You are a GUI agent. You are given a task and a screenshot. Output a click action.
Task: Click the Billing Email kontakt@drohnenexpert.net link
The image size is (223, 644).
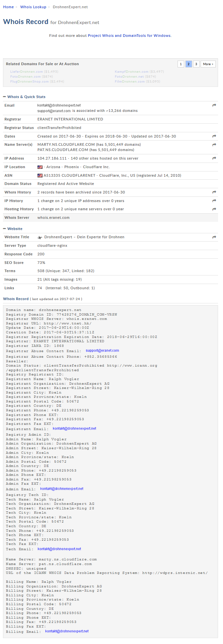pyautogui.click(x=67, y=631)
